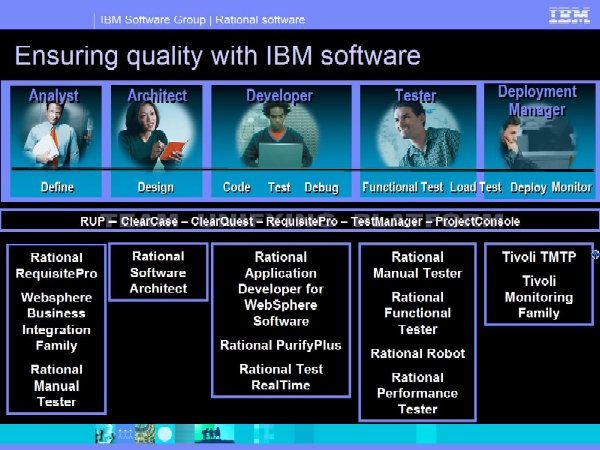Click the 'Debug' label
Viewport: 600px width, 450px height.
(x=321, y=188)
